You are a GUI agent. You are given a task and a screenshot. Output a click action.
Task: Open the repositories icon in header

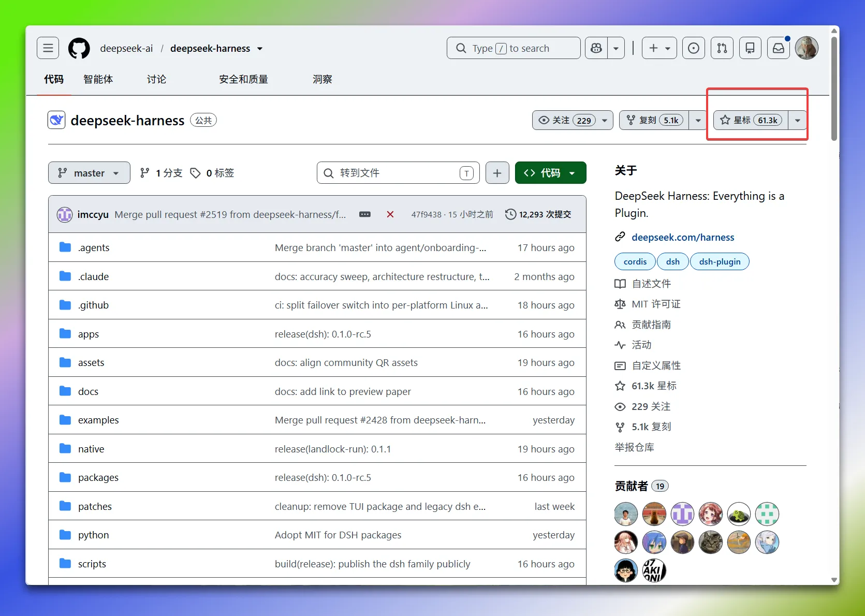750,48
